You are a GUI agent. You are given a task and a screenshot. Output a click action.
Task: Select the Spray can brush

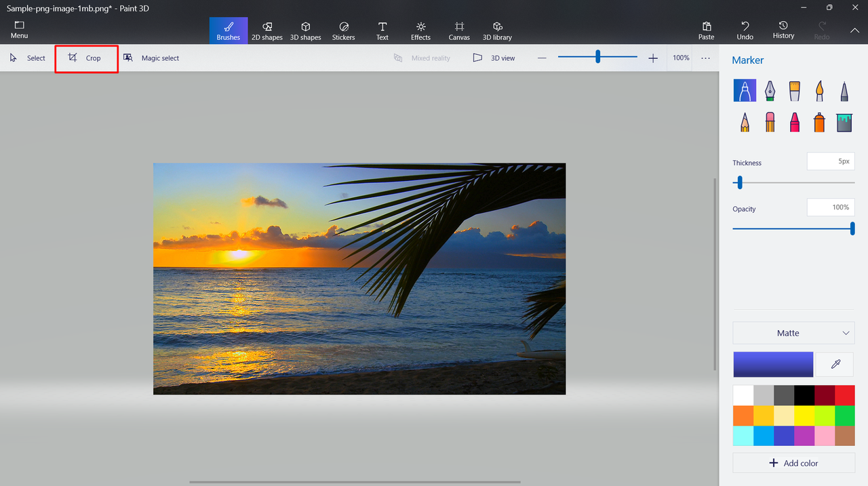(819, 122)
